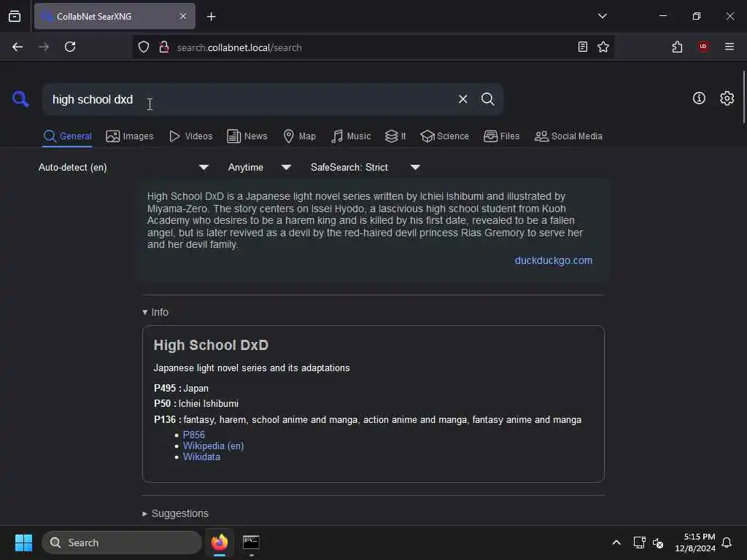Image resolution: width=747 pixels, height=560 pixels.
Task: Click the Firefox taskbar icon
Action: pos(219,542)
